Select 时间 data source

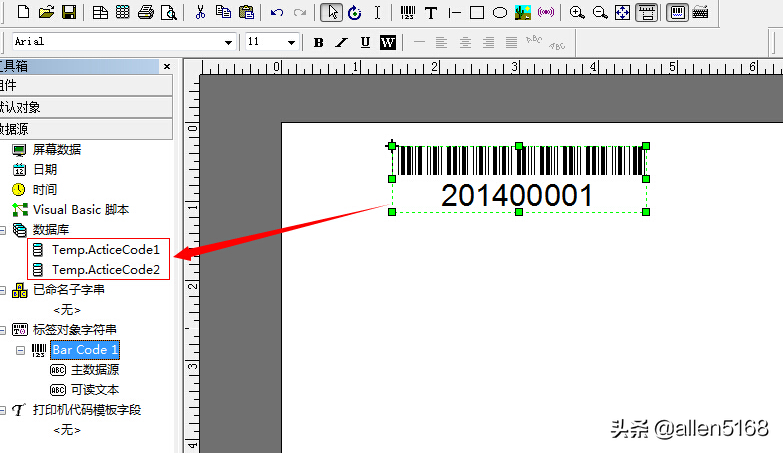click(44, 189)
